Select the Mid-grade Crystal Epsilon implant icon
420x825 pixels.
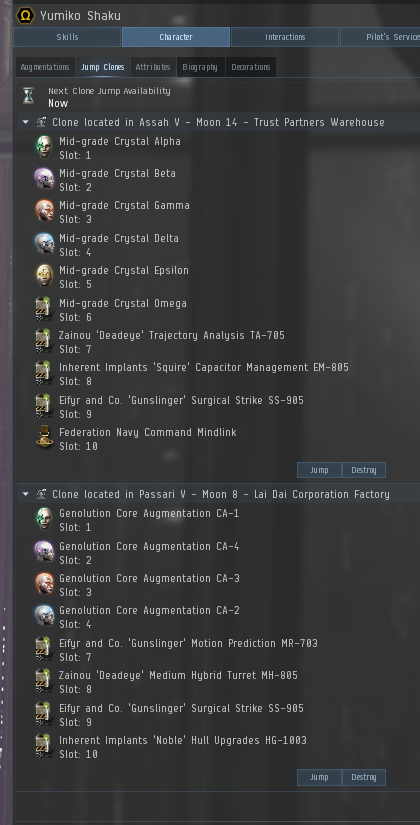point(44,276)
